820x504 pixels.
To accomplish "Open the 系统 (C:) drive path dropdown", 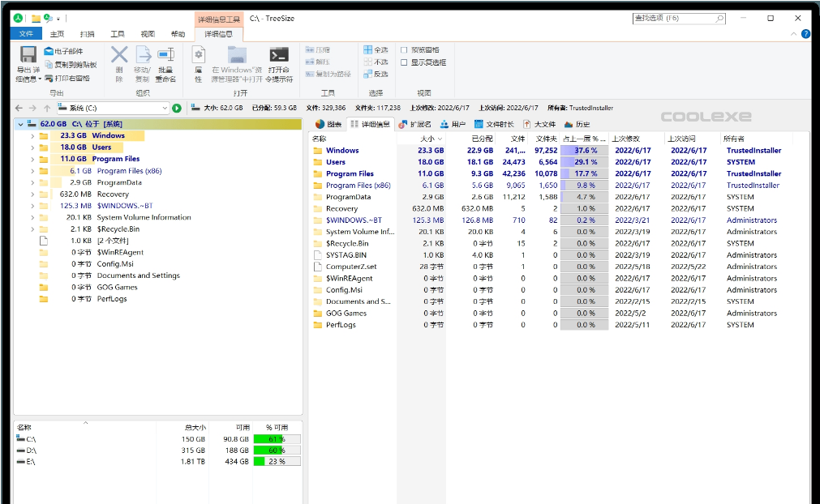I will coord(165,108).
